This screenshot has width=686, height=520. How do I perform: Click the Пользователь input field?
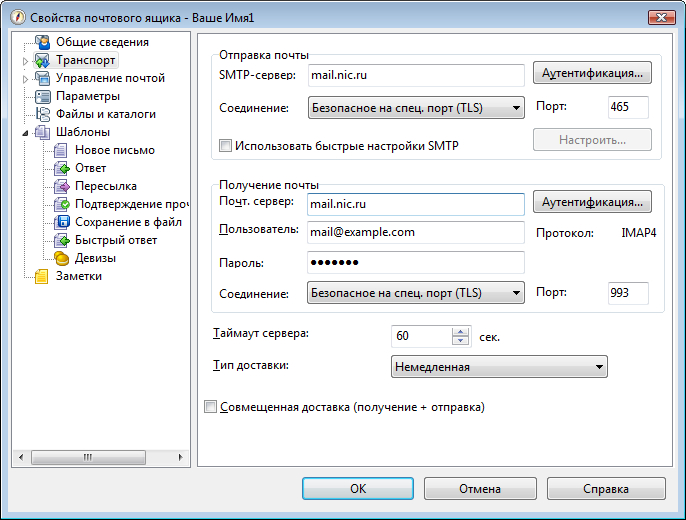tap(416, 232)
